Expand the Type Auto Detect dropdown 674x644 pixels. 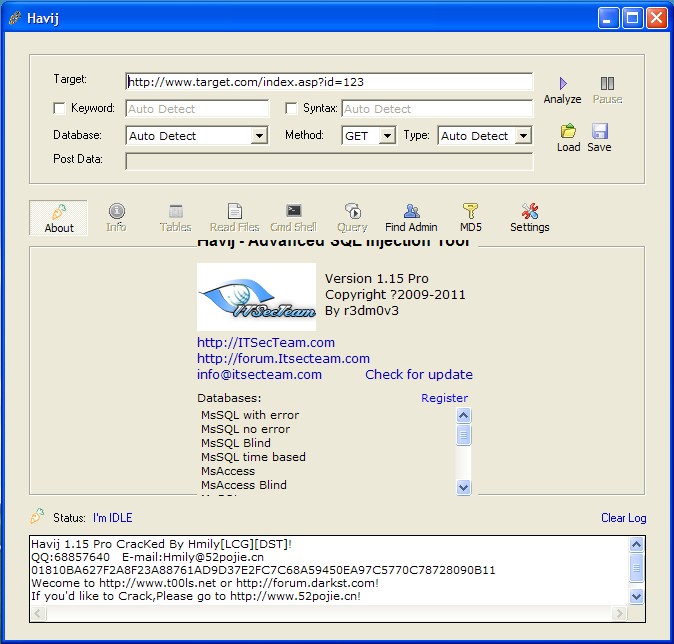(x=523, y=136)
